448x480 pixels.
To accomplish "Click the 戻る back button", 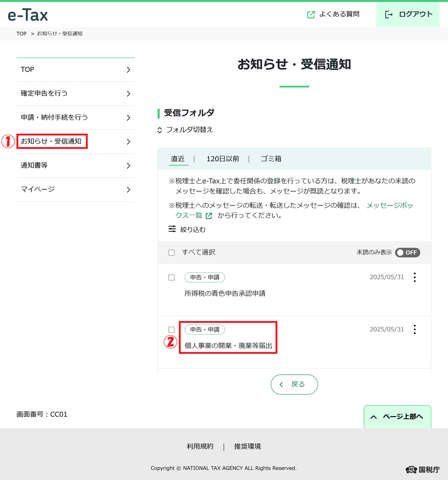I will 294,384.
